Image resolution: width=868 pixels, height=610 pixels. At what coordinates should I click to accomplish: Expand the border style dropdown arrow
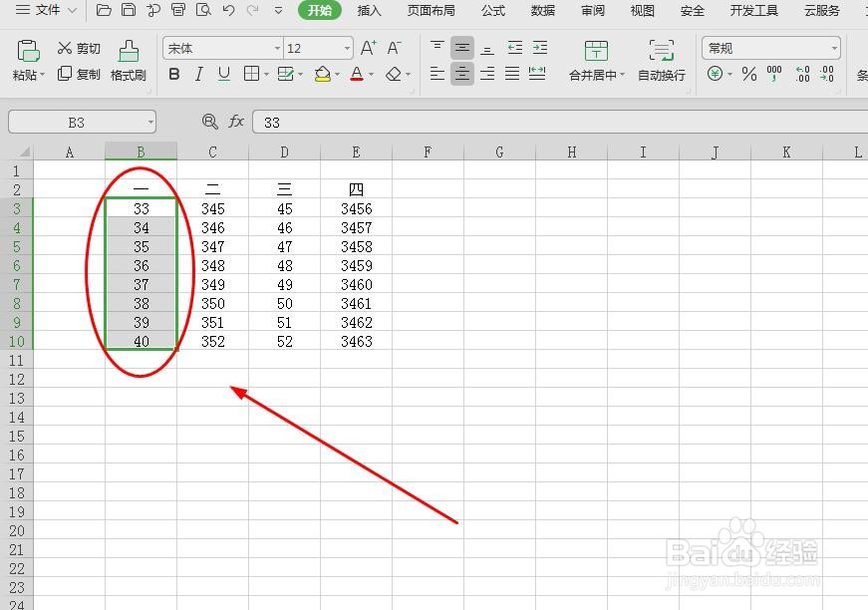click(266, 74)
